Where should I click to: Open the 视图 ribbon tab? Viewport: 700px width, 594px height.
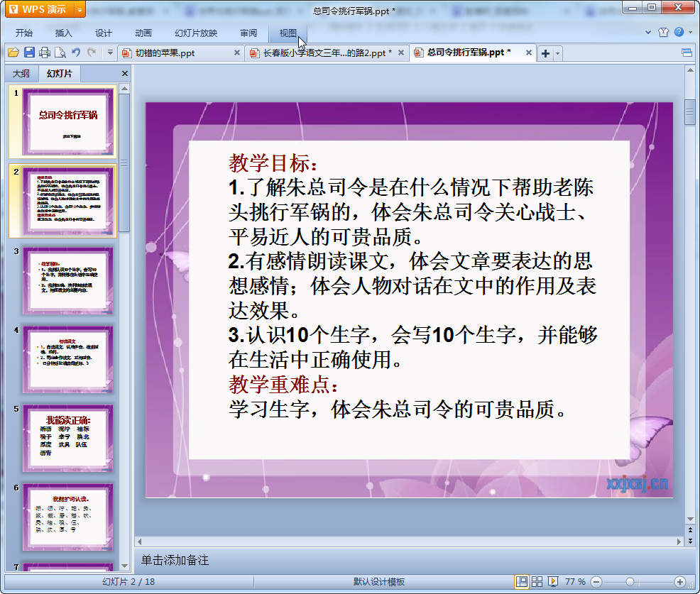coord(288,33)
